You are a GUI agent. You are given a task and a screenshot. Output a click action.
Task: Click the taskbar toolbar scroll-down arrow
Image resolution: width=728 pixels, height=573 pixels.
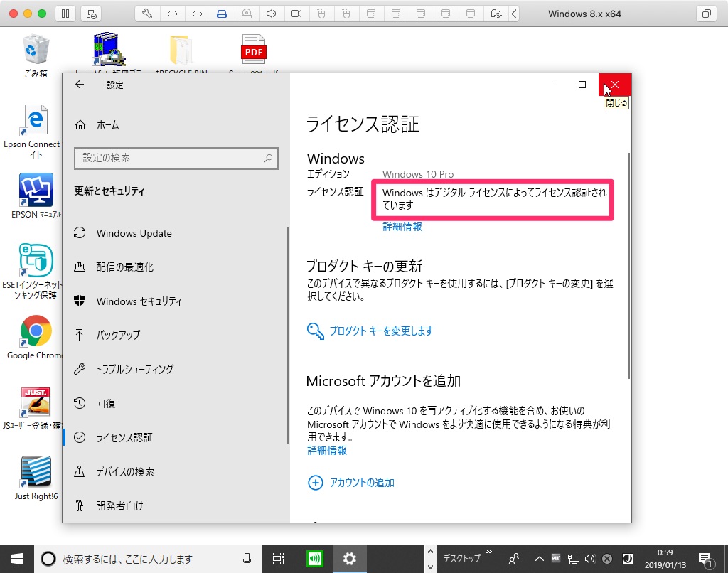(430, 567)
